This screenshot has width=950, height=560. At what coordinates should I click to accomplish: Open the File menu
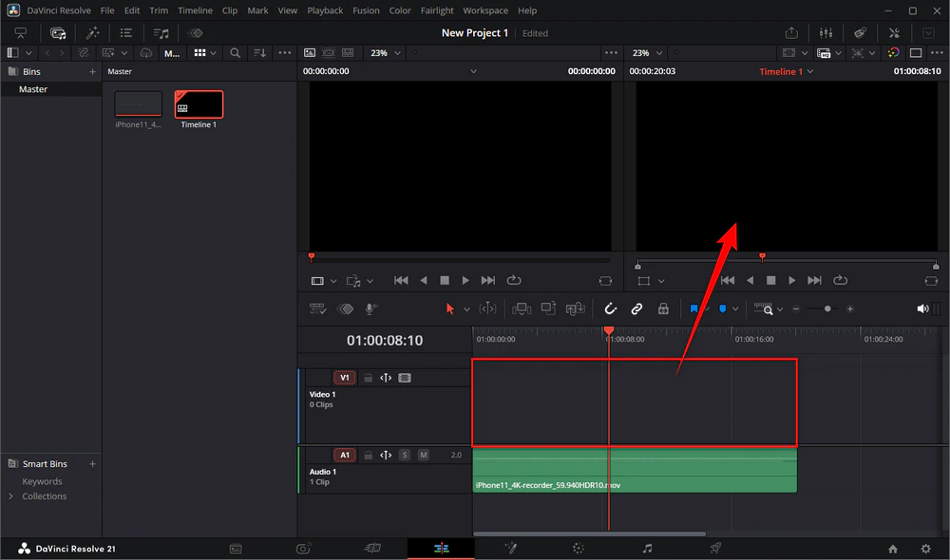(x=107, y=10)
